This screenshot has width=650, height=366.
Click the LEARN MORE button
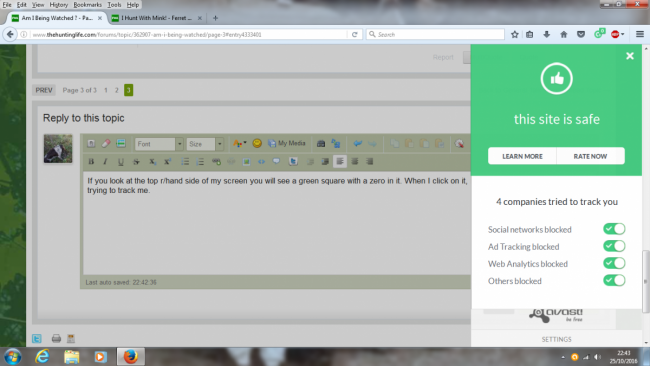(x=522, y=156)
